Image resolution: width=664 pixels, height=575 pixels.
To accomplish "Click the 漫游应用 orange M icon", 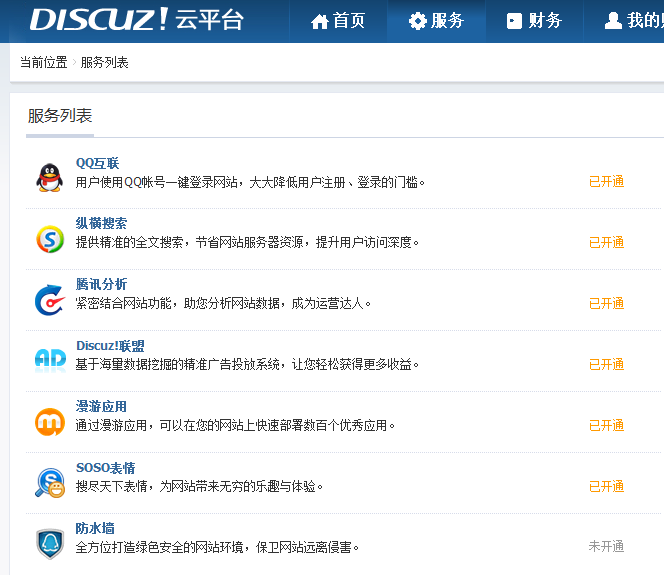I will tap(50, 422).
